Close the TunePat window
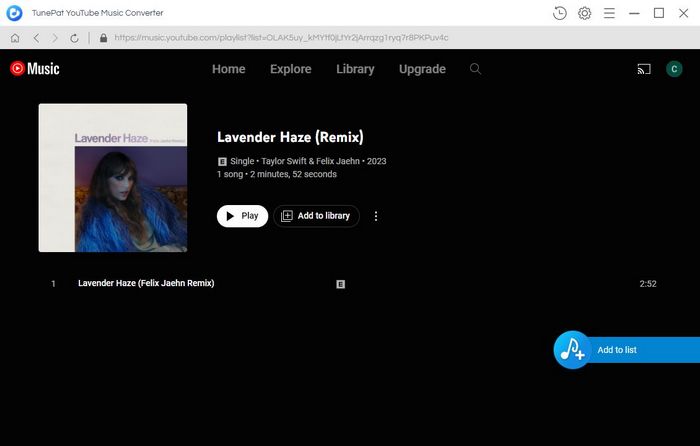The height and width of the screenshot is (446, 700). (683, 13)
